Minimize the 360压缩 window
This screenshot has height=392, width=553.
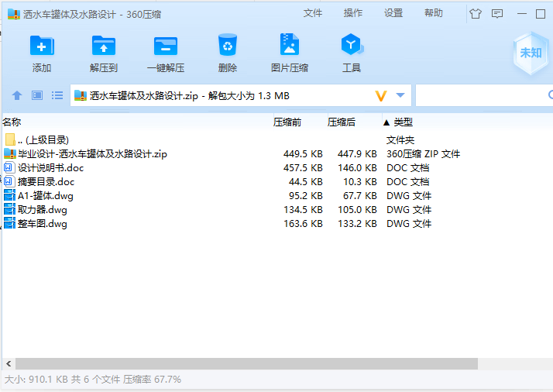coord(521,14)
